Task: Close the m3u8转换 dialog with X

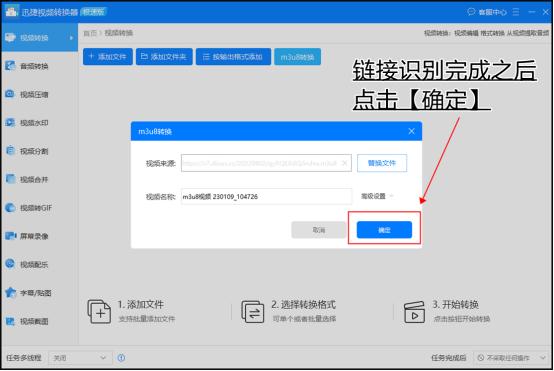Action: pos(411,131)
